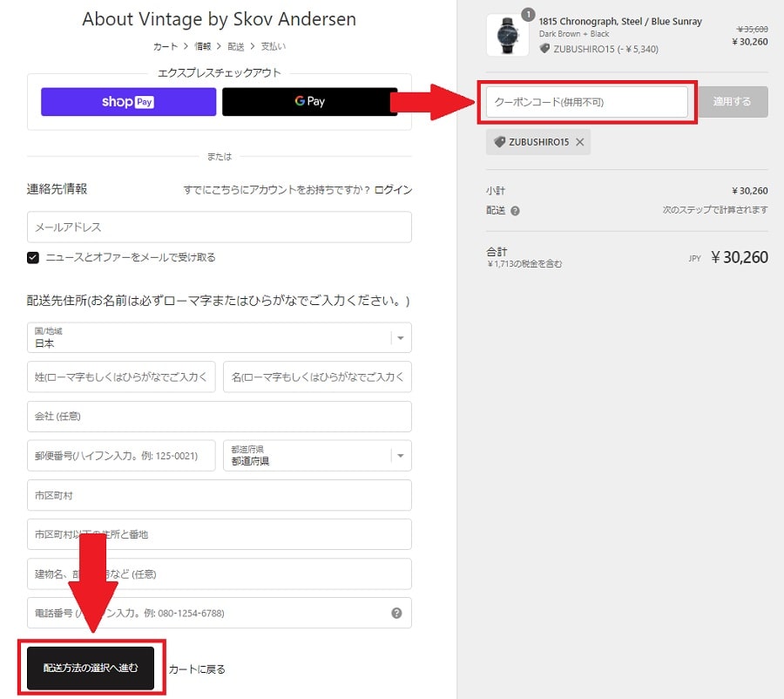Click the struck-through original price ¥35,600
This screenshot has height=699, width=784.
coord(752,29)
